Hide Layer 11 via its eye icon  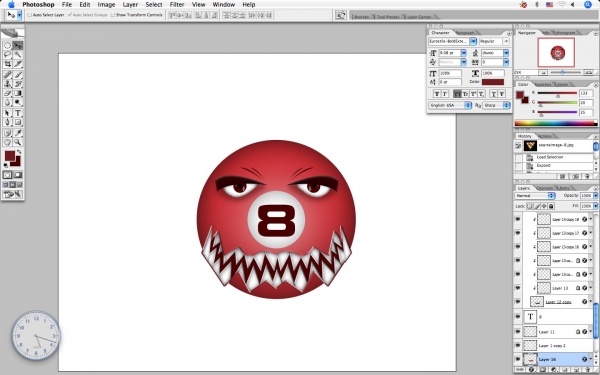518,331
